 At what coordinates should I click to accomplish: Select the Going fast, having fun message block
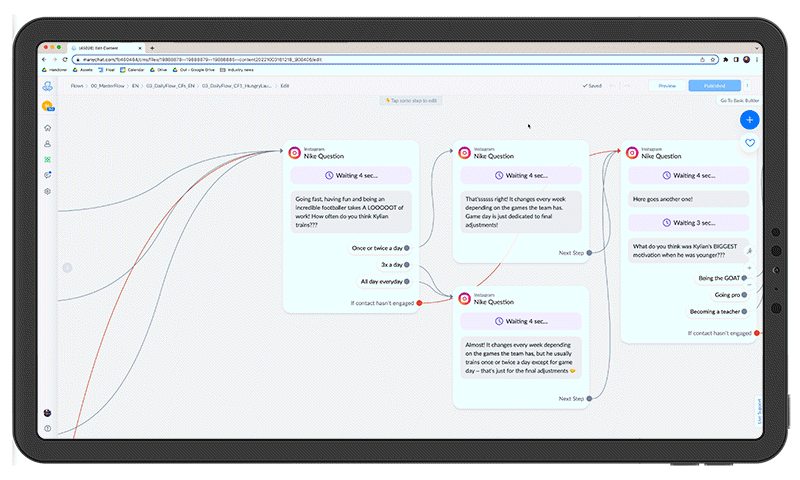tap(351, 212)
